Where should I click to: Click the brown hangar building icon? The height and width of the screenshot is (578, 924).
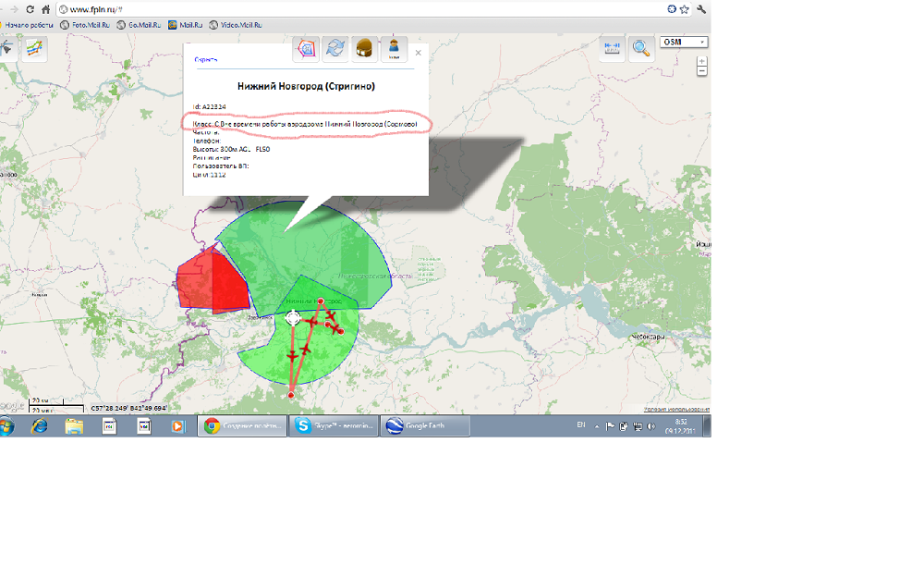tap(365, 49)
